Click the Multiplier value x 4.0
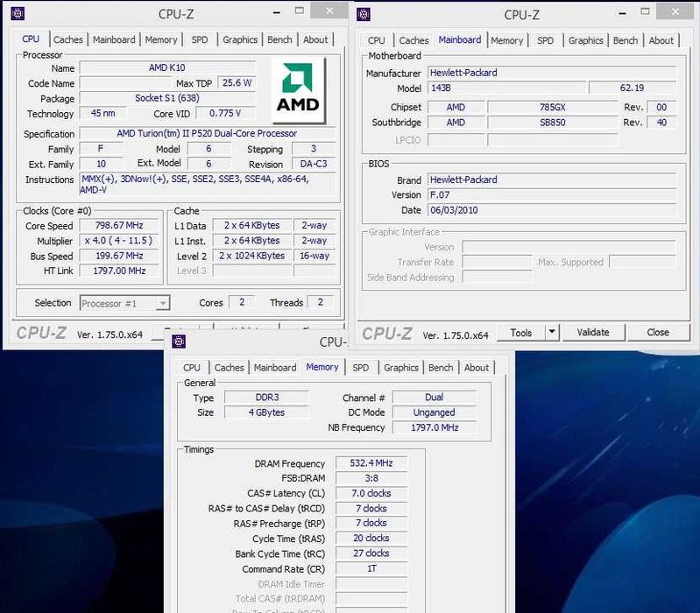700x613 pixels. (x=119, y=241)
